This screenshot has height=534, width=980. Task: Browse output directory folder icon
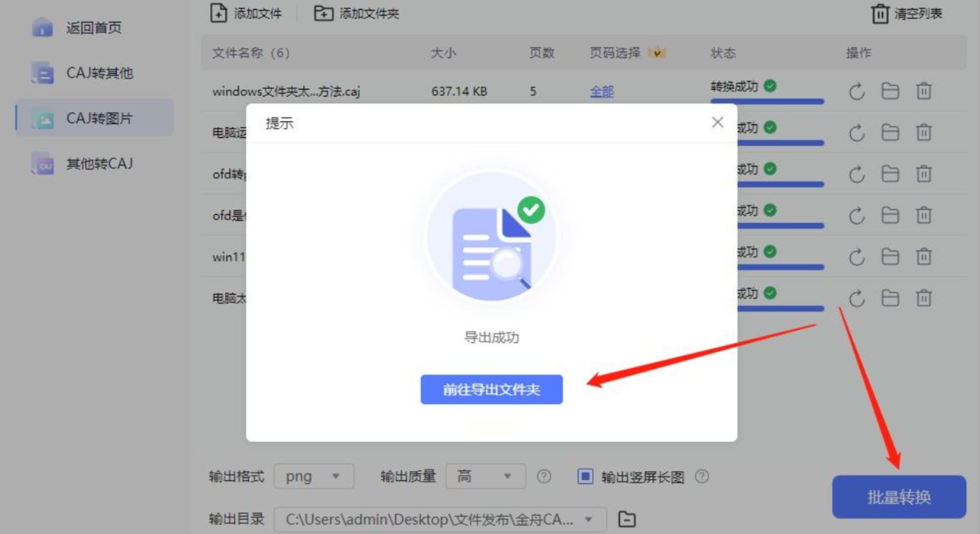(627, 519)
